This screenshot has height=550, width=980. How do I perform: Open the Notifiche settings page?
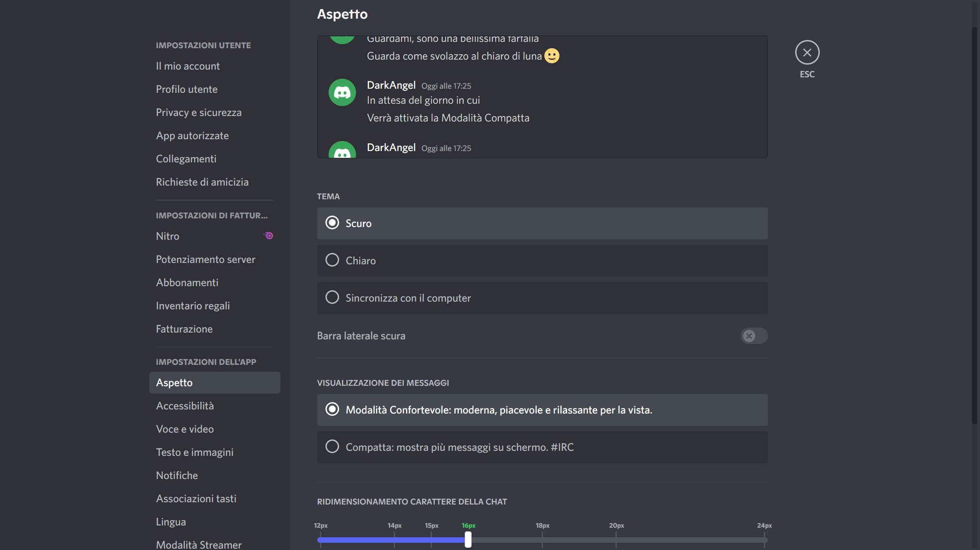177,475
